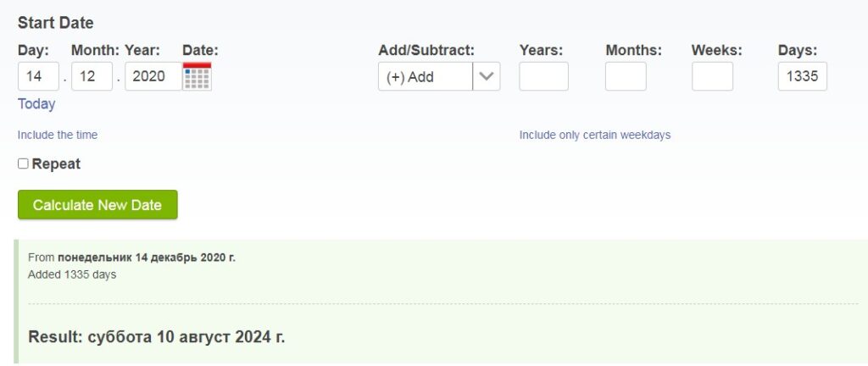This screenshot has width=868, height=366.
Task: Select the Day field containing 14
Action: [38, 76]
